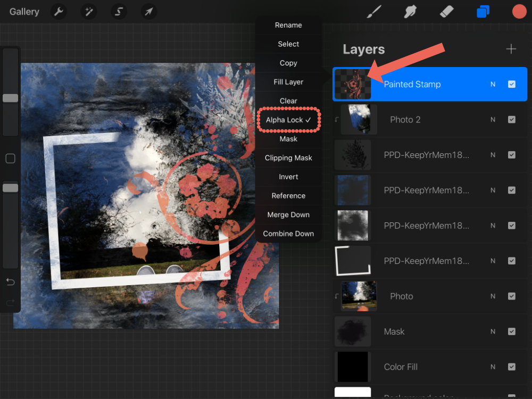The height and width of the screenshot is (399, 532).
Task: Tap the gray smudge layer thumbnail
Action: pyautogui.click(x=353, y=225)
